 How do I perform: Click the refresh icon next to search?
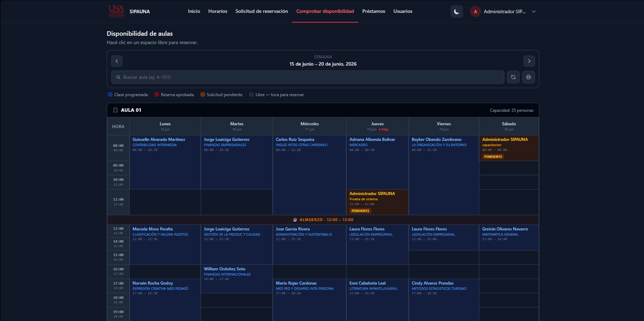point(513,77)
